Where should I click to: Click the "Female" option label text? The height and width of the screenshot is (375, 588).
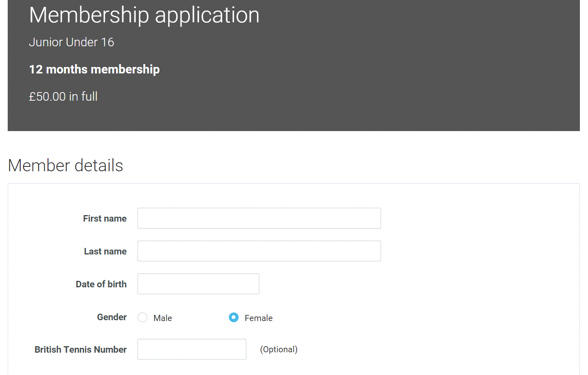pos(258,318)
